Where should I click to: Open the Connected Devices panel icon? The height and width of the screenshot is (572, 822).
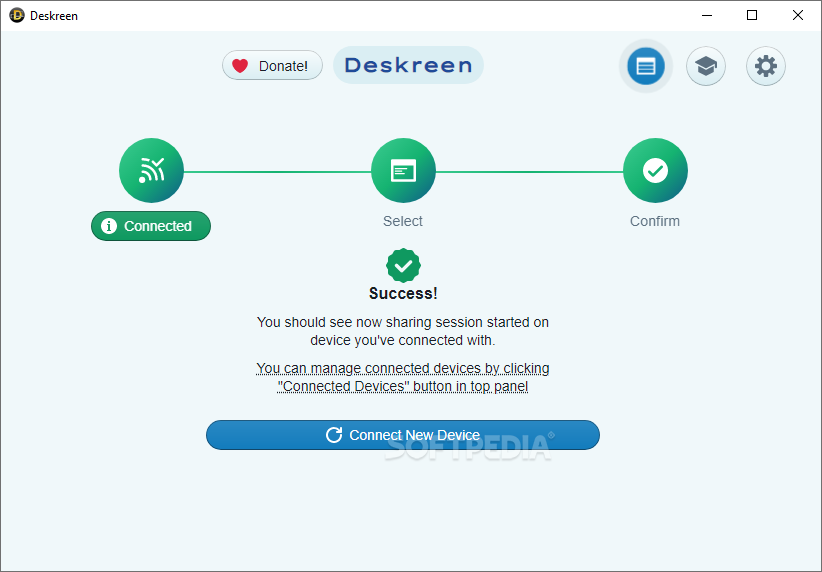pyautogui.click(x=645, y=66)
